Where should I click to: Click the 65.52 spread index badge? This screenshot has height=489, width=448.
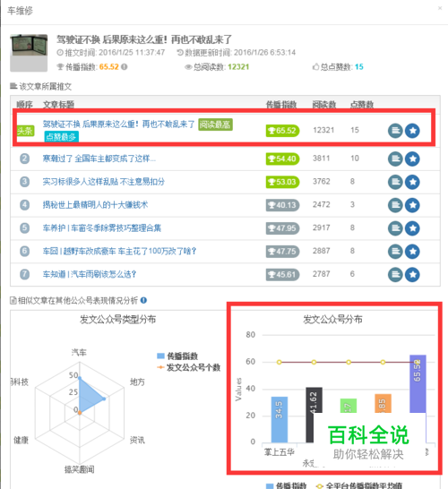tap(282, 131)
